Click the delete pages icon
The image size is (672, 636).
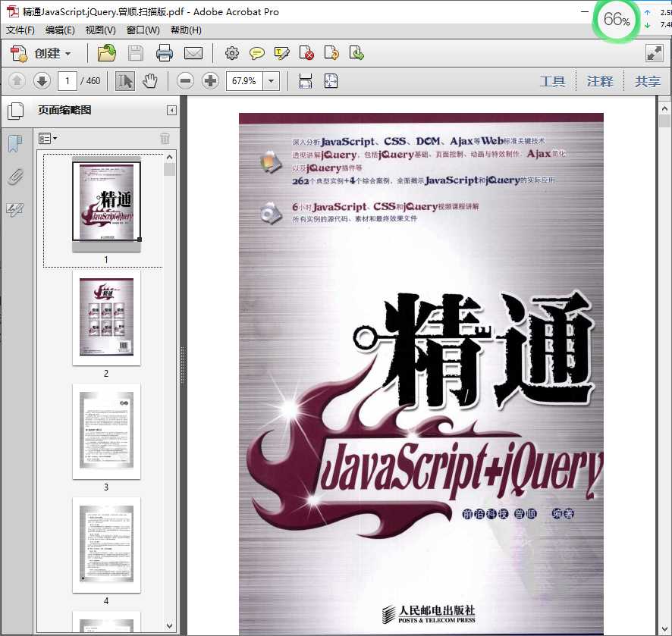(x=306, y=52)
